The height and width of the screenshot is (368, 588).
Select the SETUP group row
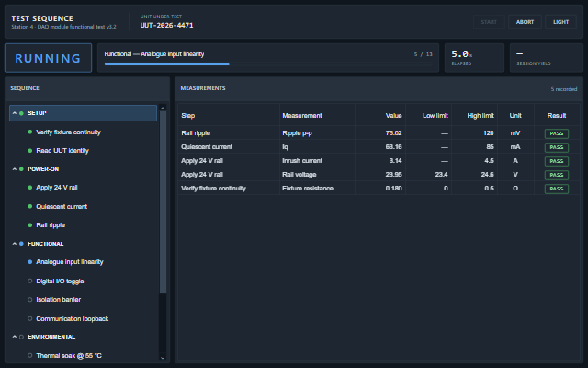point(83,113)
